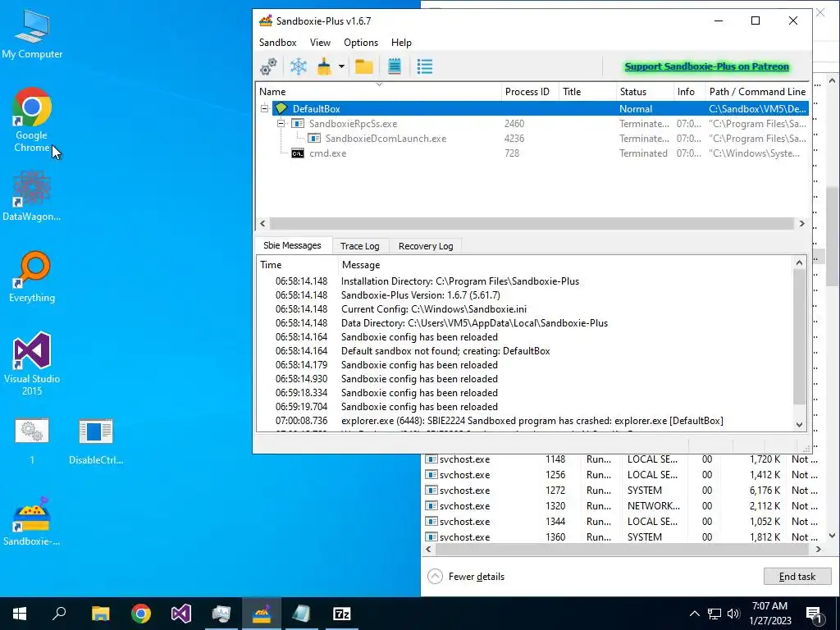This screenshot has width=840, height=630.
Task: Click the snowflake suspend-all toolbar icon
Action: click(298, 66)
